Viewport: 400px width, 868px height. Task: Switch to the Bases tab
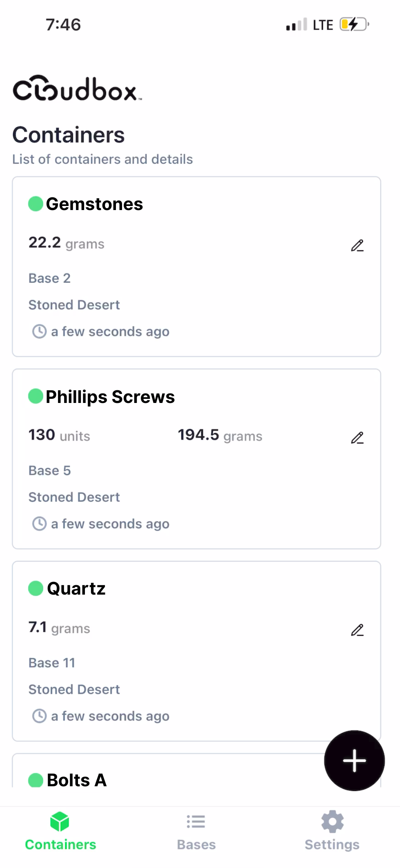[196, 832]
